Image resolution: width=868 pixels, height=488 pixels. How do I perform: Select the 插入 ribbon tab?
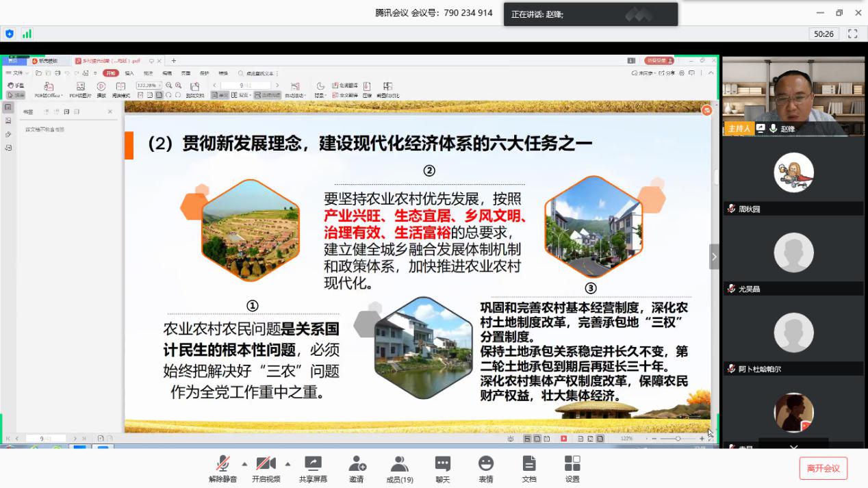(129, 73)
